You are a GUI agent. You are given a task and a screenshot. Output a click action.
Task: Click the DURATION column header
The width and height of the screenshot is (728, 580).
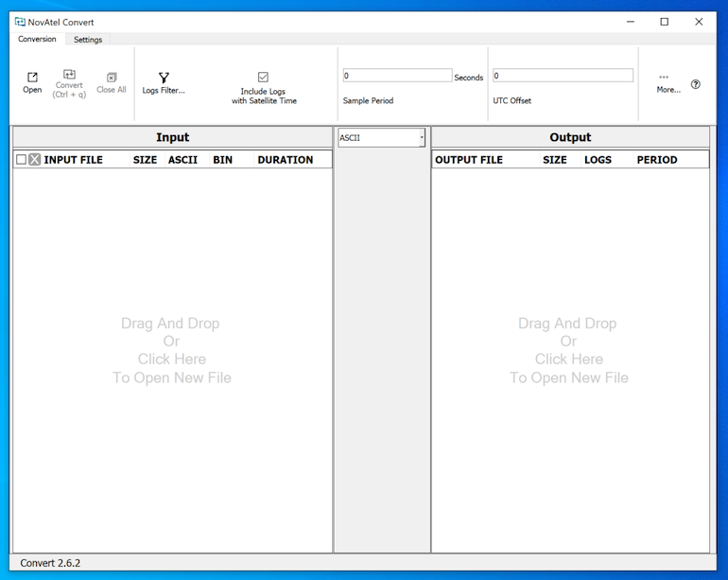click(286, 159)
